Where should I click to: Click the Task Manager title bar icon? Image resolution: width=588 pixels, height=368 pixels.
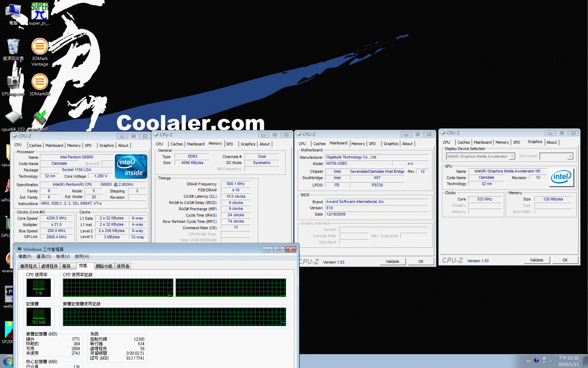click(19, 249)
